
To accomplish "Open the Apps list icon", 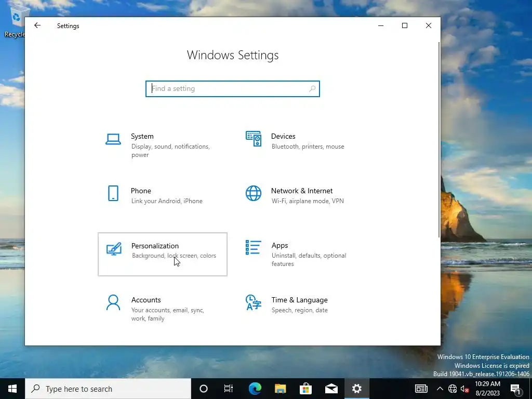I will tap(254, 247).
